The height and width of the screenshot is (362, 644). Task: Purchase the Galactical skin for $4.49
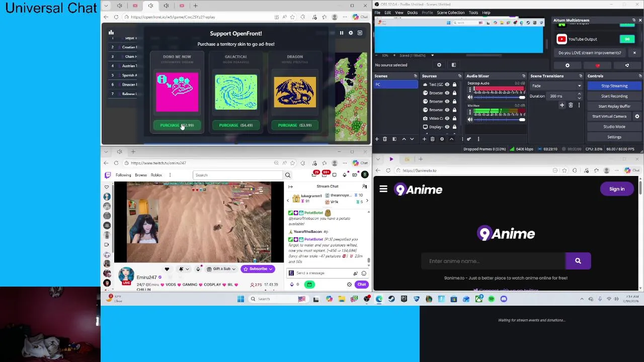[x=236, y=125]
